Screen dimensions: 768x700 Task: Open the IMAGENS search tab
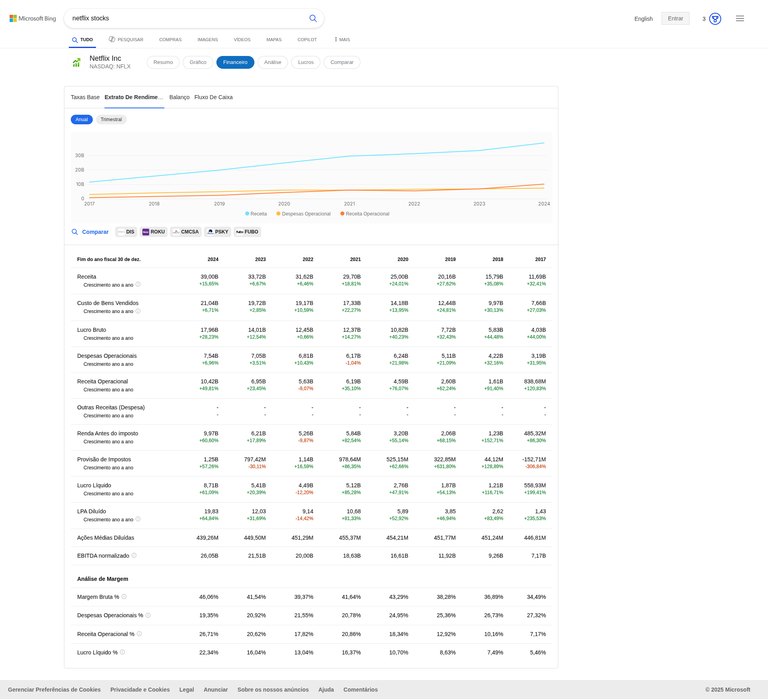(x=208, y=40)
